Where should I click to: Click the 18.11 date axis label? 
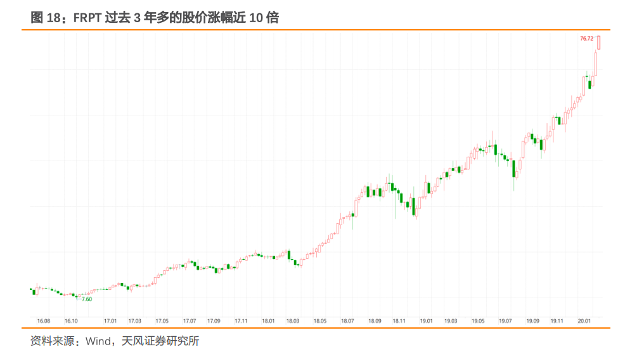click(x=399, y=320)
